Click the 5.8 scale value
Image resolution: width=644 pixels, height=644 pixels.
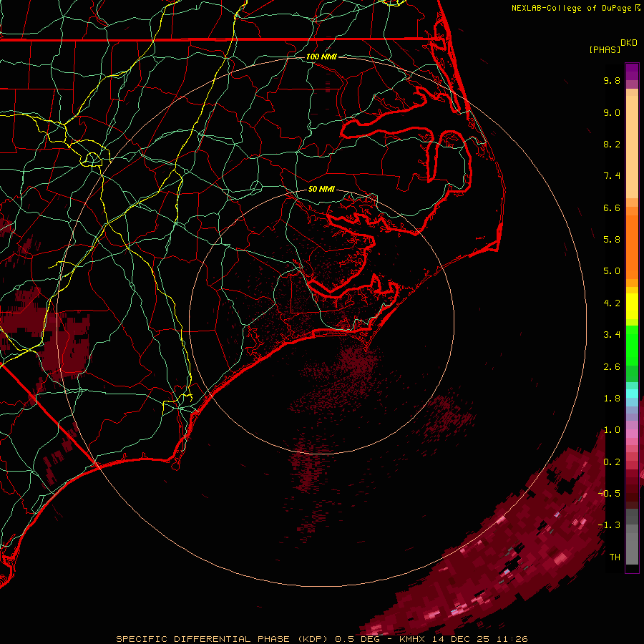point(612,240)
